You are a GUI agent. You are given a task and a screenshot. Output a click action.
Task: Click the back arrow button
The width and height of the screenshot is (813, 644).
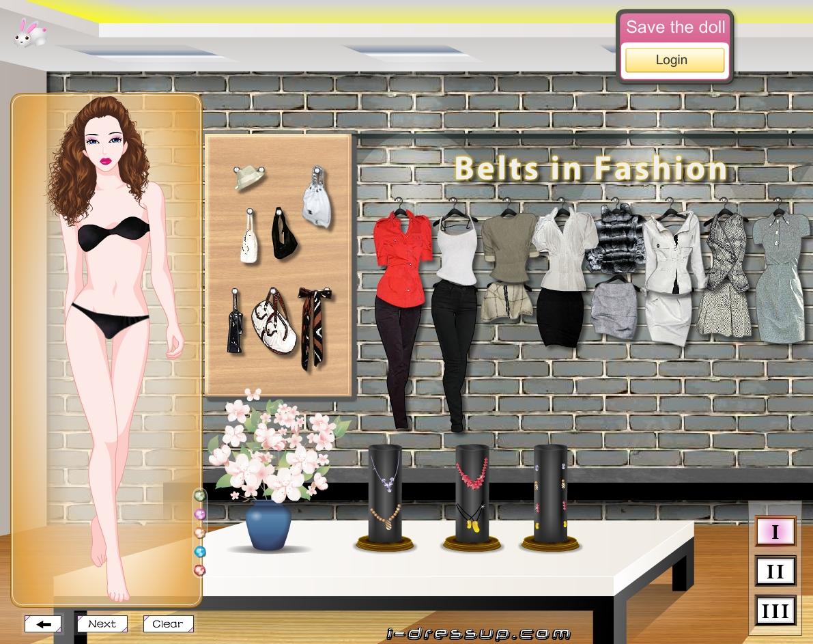[x=44, y=624]
